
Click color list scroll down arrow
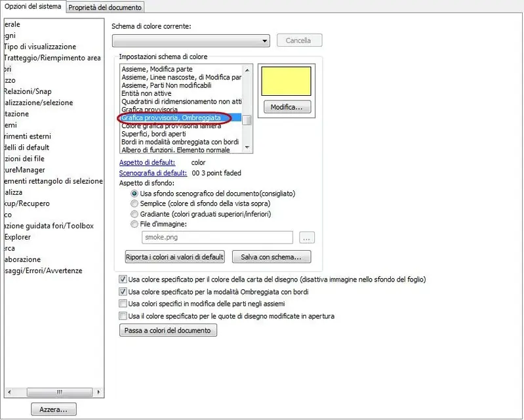coord(247,147)
